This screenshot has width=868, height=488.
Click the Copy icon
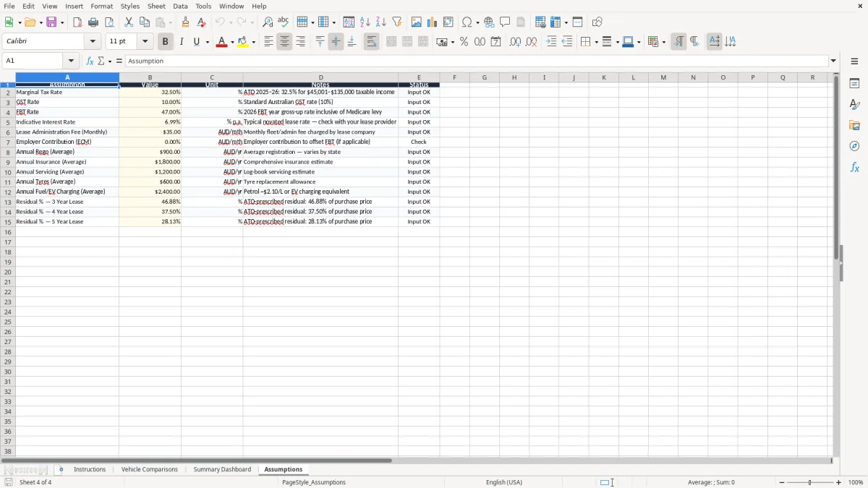click(145, 22)
